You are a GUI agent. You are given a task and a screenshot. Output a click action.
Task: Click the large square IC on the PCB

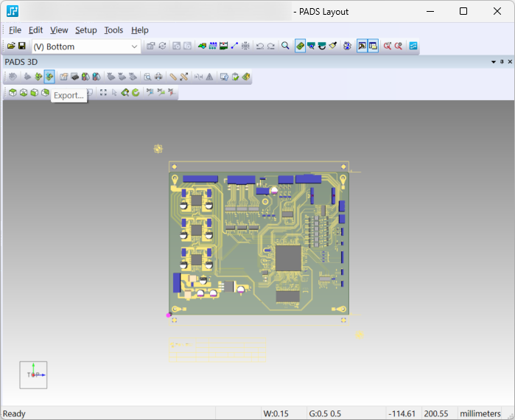click(x=288, y=258)
